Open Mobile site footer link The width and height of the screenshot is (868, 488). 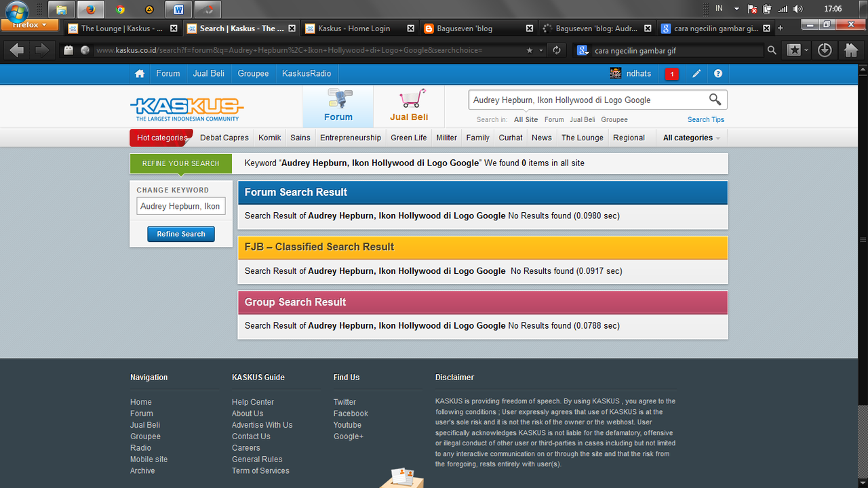pyautogui.click(x=149, y=460)
